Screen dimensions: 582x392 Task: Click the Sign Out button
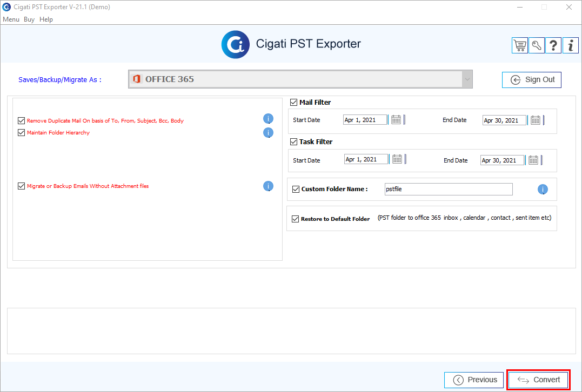[532, 80]
